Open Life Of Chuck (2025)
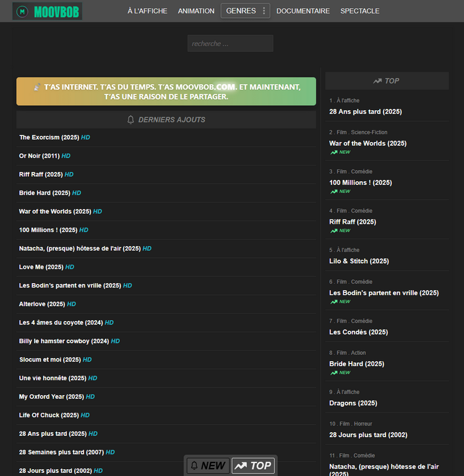Image resolution: width=464 pixels, height=476 pixels. 49,415
